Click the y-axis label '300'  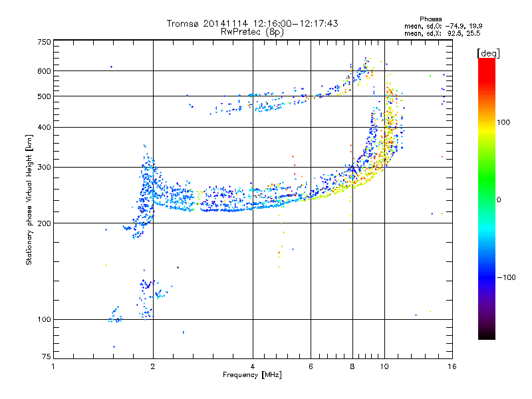44,168
